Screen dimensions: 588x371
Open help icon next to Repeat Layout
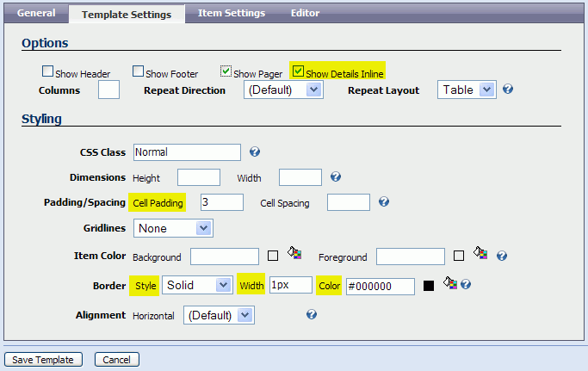click(x=508, y=90)
